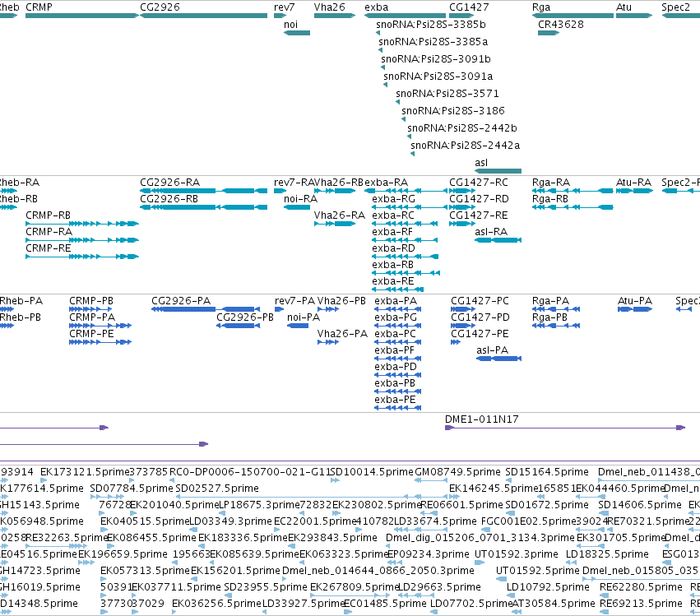Click the asl gene bar glyph
The height and width of the screenshot is (616, 700).
click(498, 171)
